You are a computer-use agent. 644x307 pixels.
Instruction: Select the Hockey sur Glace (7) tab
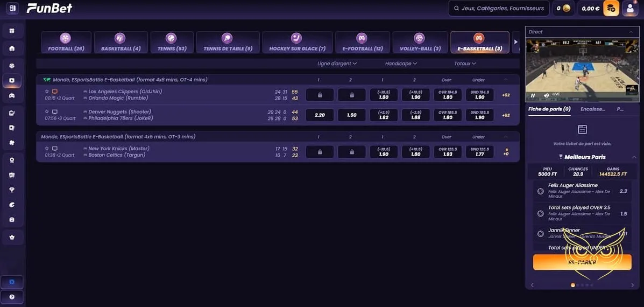[x=298, y=43]
